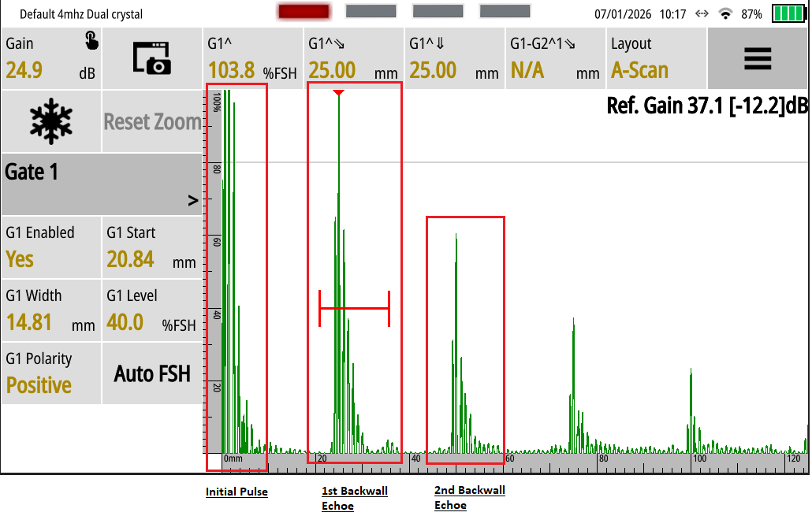This screenshot has width=812, height=516.
Task: Select the red active indicator at top
Action: (304, 12)
